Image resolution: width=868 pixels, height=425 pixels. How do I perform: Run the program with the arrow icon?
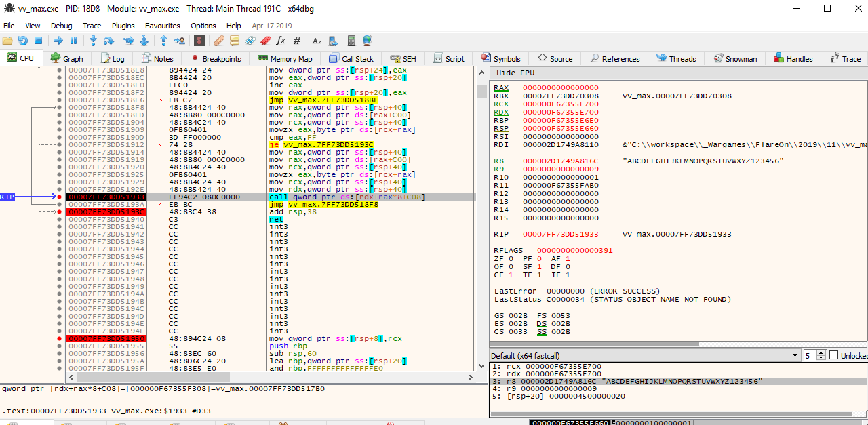tap(58, 41)
